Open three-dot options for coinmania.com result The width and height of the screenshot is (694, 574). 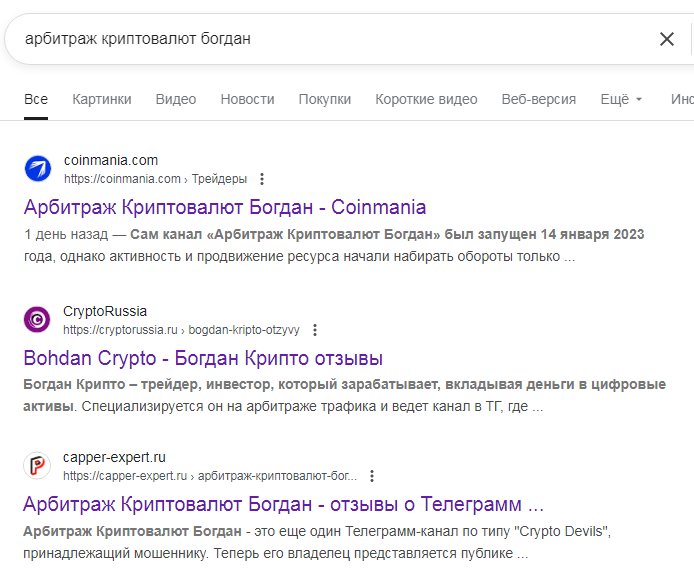pos(262,179)
